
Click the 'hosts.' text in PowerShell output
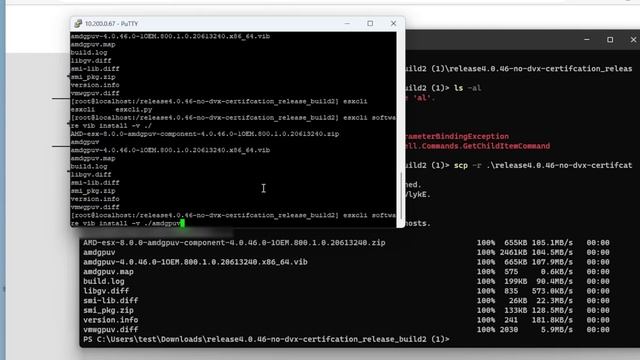(418, 223)
